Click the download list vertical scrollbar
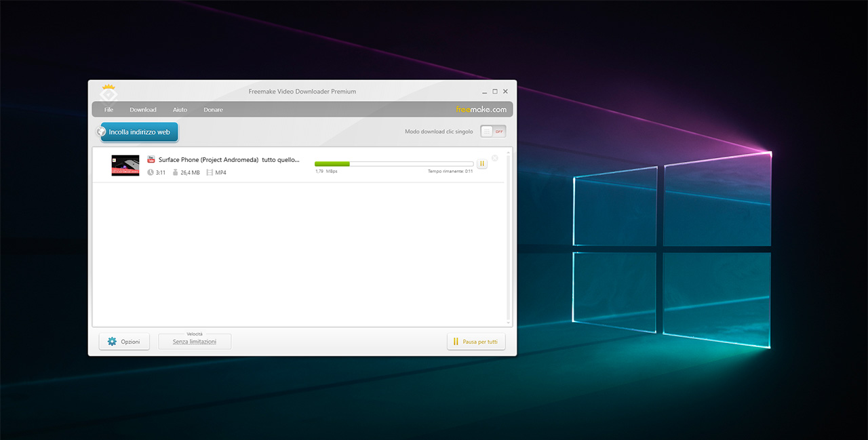The image size is (868, 440). click(x=509, y=237)
